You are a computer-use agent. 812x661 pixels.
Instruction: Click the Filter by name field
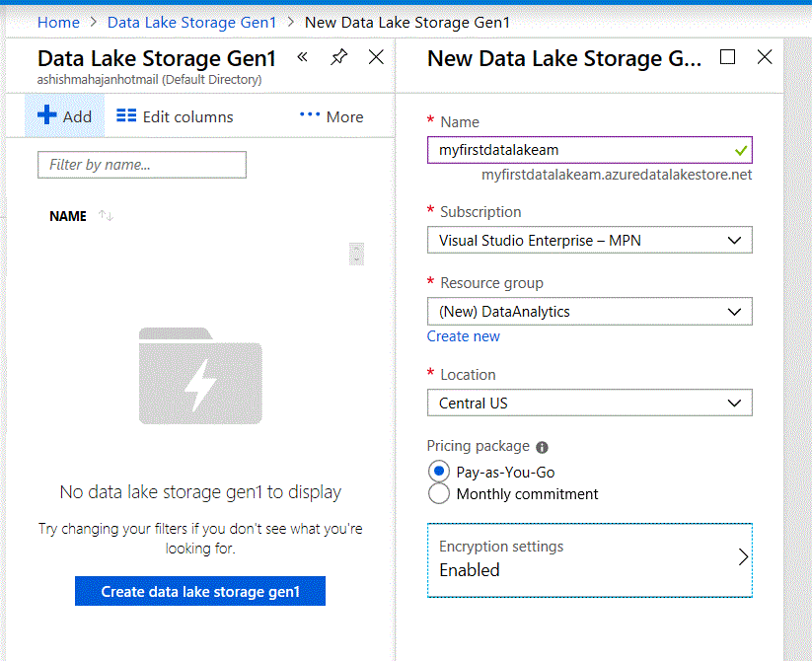(x=142, y=165)
